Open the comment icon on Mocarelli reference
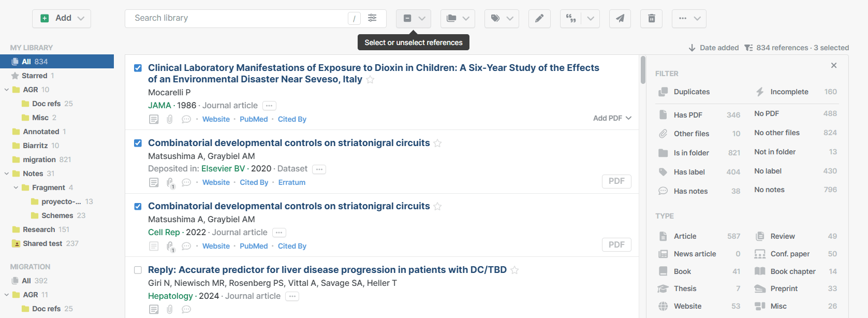 pyautogui.click(x=186, y=119)
